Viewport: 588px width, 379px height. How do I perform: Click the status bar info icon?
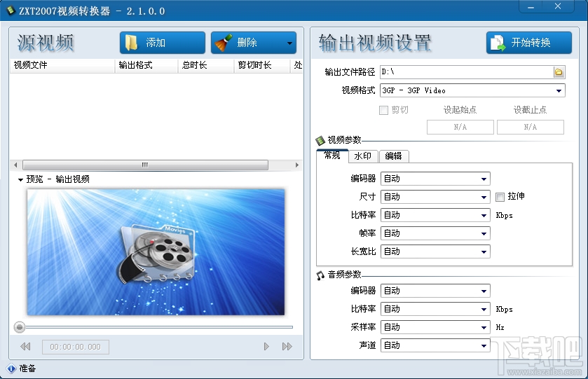(x=11, y=368)
